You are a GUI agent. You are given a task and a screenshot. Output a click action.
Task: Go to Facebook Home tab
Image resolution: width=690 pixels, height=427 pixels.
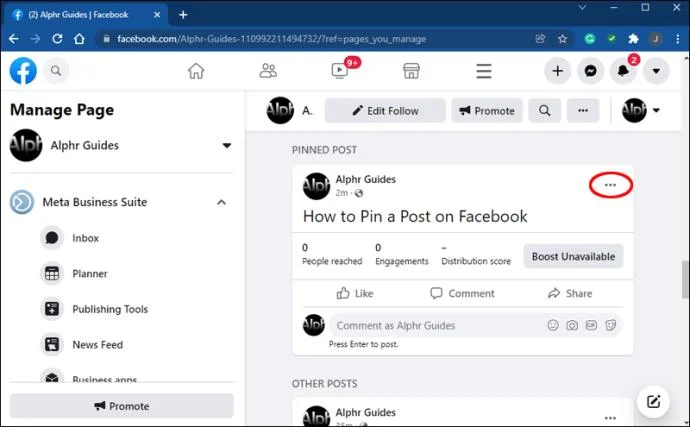(x=196, y=71)
